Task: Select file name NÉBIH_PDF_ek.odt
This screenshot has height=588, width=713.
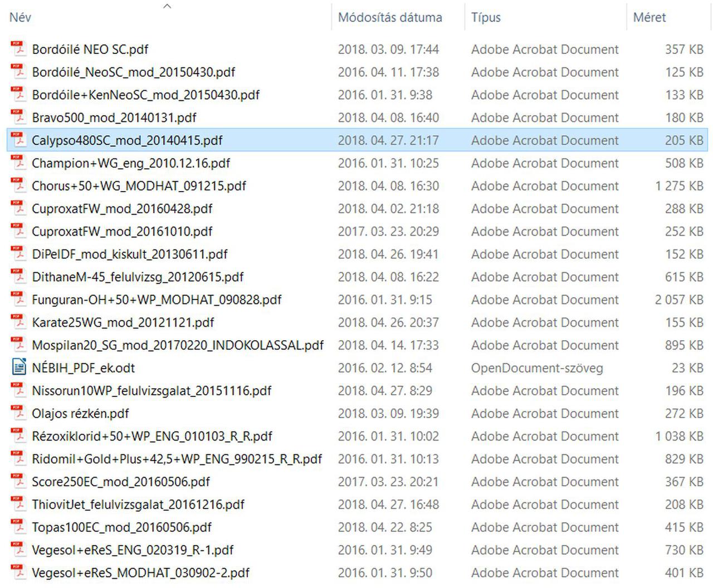Action: [84, 369]
